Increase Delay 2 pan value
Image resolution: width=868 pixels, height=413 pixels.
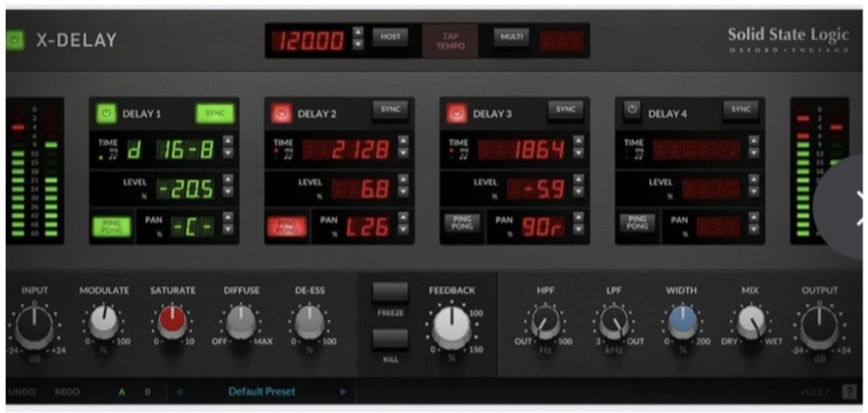click(403, 218)
